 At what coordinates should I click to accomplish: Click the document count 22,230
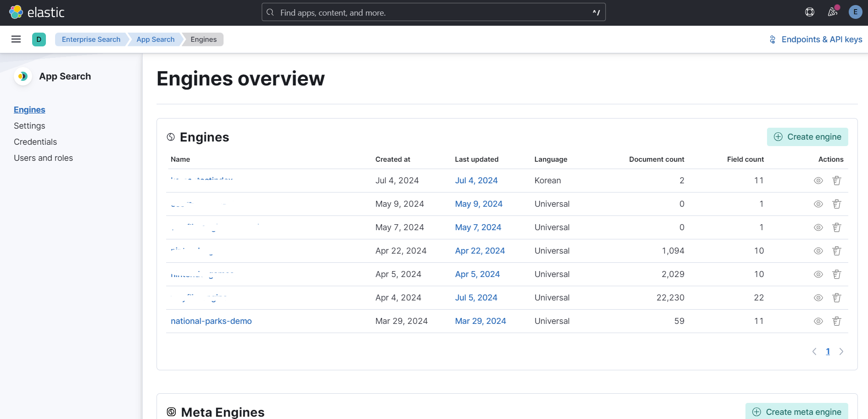click(670, 298)
